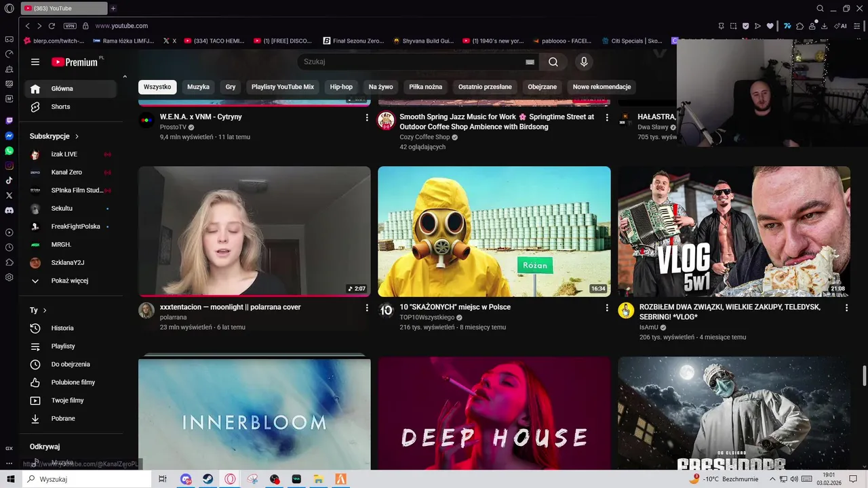868x488 pixels.
Task: Select the Hip-hop filter chip
Action: [x=341, y=87]
